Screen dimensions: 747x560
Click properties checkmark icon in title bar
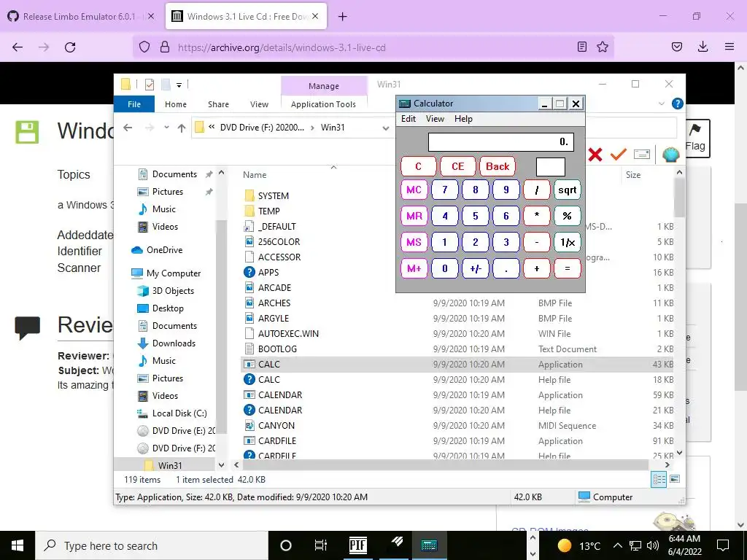point(149,85)
